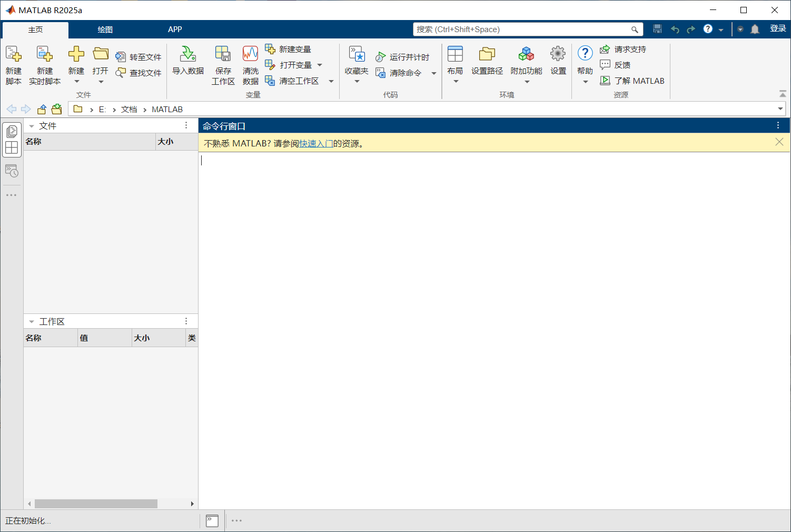Click the command window icon in status bar
The height and width of the screenshot is (532, 791).
(x=212, y=521)
